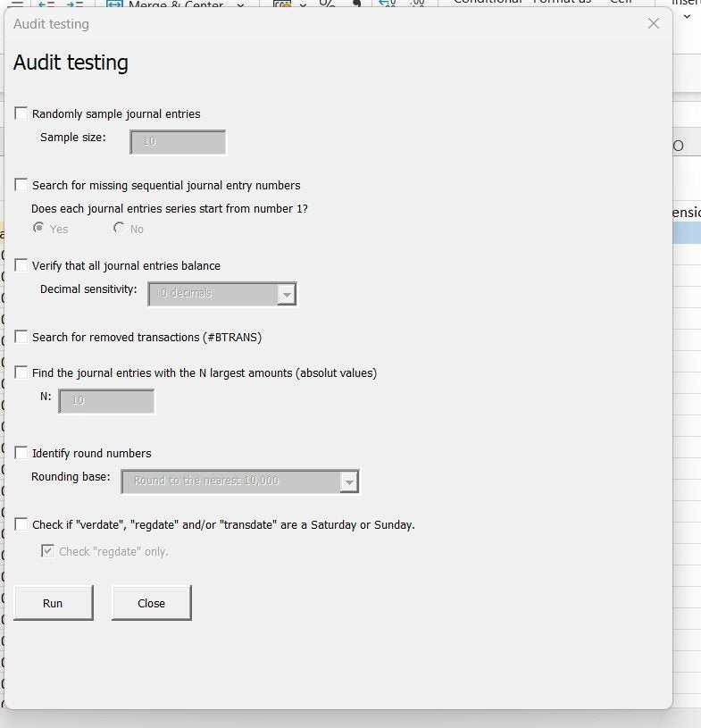701x728 pixels.
Task: Toggle the Check "regdate" only checkbox
Action: pos(48,551)
